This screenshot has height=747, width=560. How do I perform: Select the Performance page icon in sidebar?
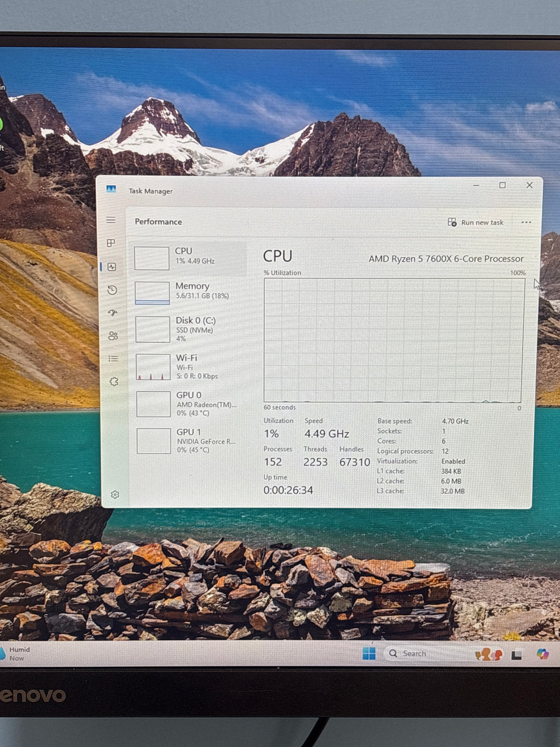(x=112, y=267)
